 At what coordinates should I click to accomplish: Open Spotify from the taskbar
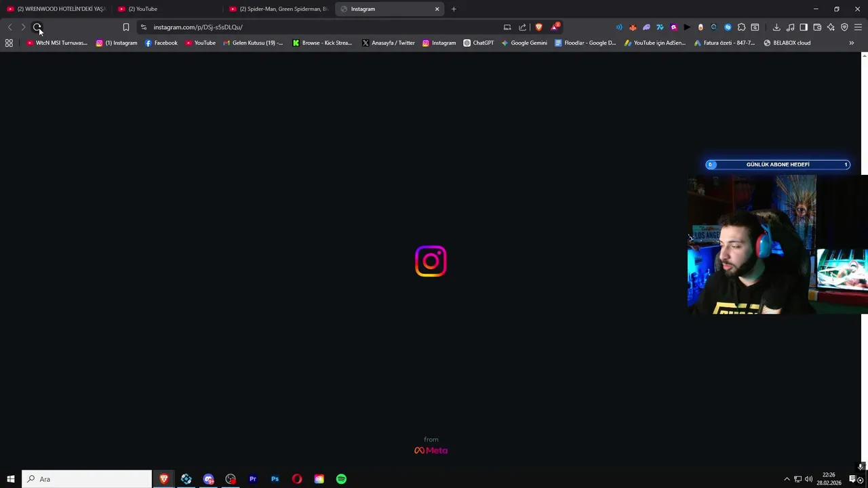[341, 479]
